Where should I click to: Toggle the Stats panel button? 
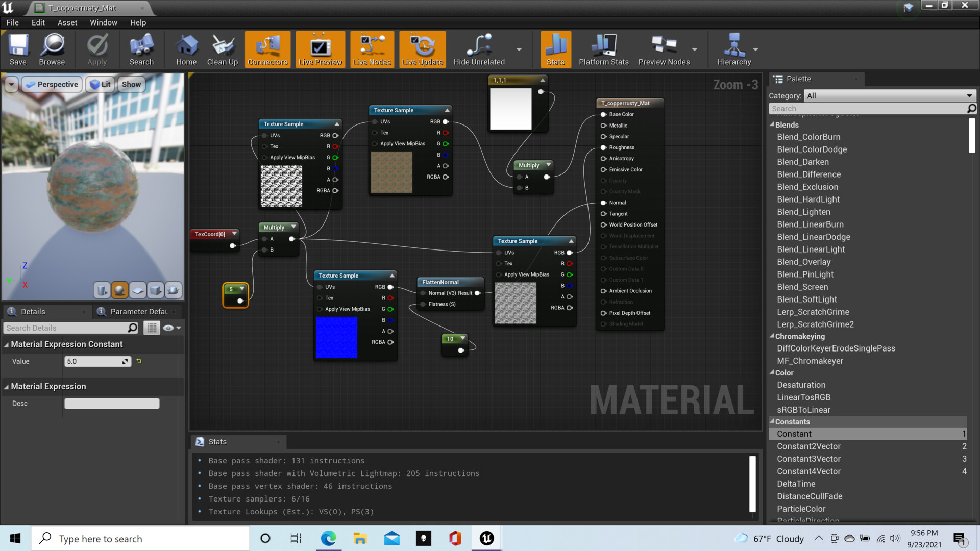[555, 49]
